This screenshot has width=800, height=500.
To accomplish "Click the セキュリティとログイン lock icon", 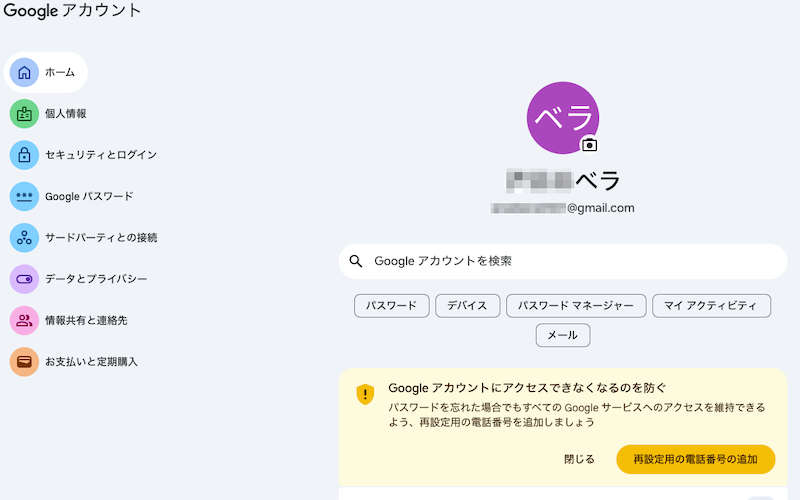I will (24, 155).
